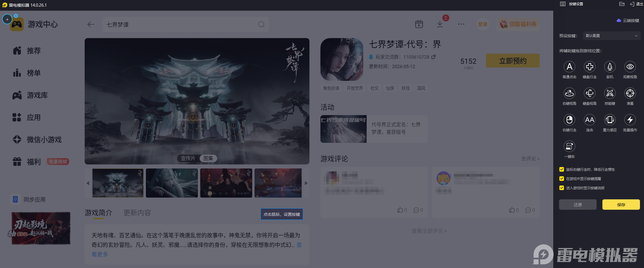Image resolution: width=644 pixels, height=268 pixels.
Task: Open the three-dot more menu
Action: (x=461, y=24)
